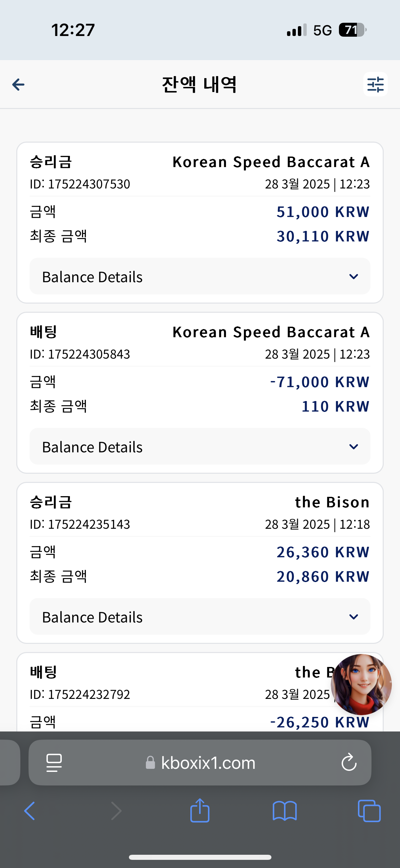Go back with Safari's back chevron
Viewport: 400px width, 868px height.
tap(30, 811)
